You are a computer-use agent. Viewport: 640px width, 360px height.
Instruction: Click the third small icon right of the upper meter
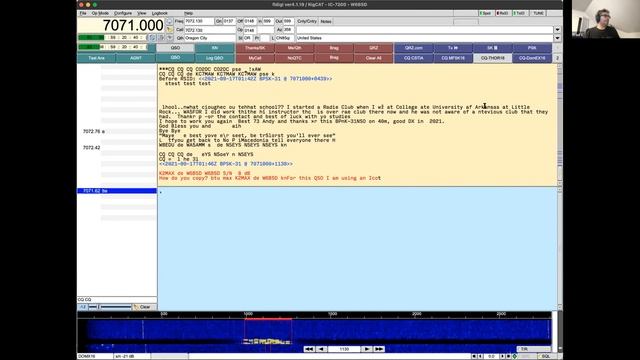coord(169,38)
